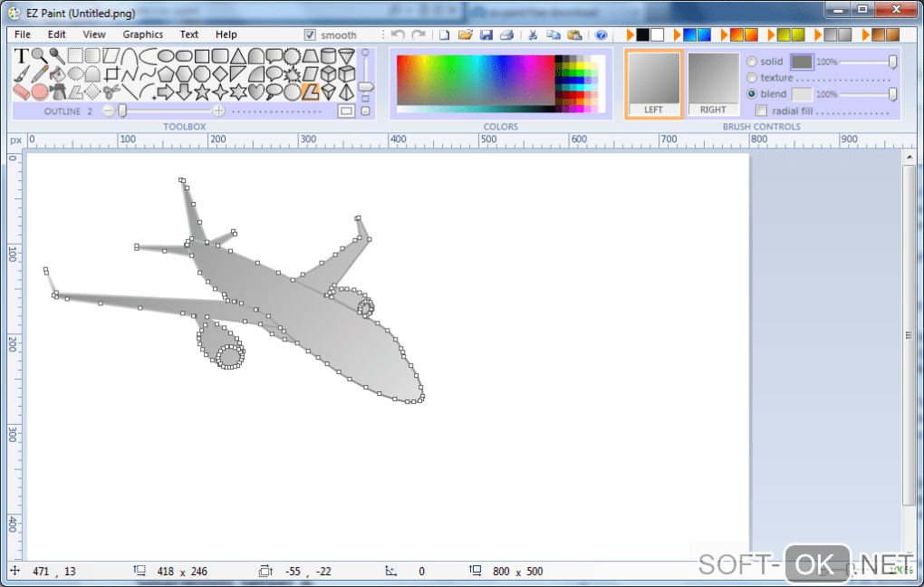The image size is (924, 587).
Task: Choose the scissors cut-out tool
Action: coord(111,91)
